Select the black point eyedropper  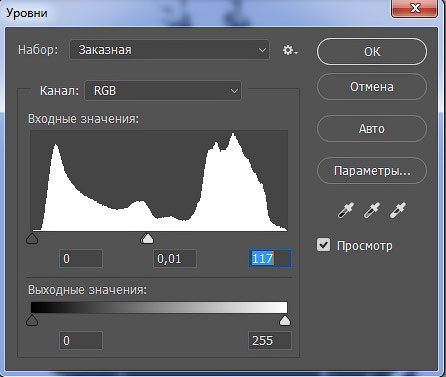[x=345, y=210]
